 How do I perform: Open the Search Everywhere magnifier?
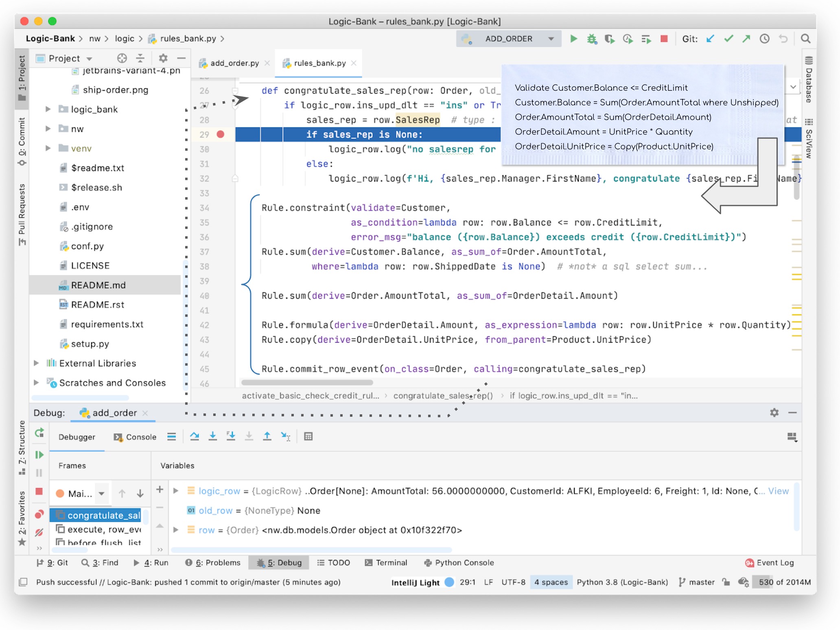point(805,39)
